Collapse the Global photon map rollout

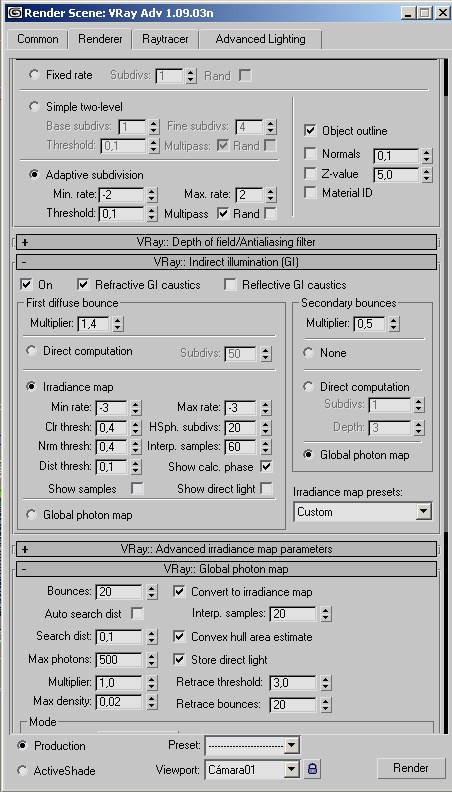(x=226, y=569)
